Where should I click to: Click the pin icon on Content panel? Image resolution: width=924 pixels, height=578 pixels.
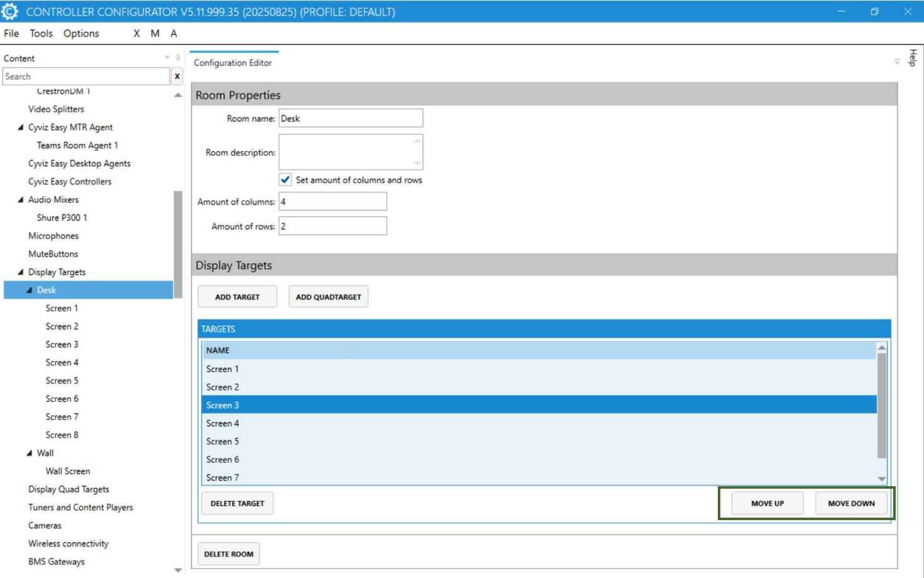pyautogui.click(x=178, y=58)
